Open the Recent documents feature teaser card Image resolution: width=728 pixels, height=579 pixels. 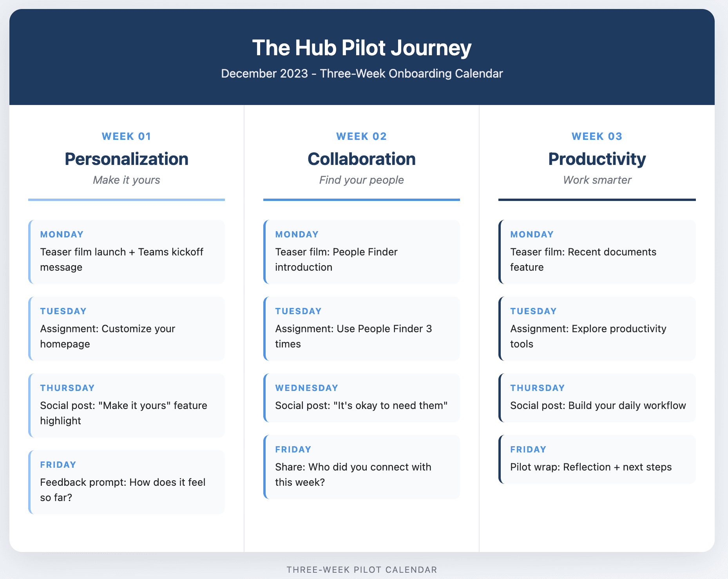pyautogui.click(x=597, y=252)
